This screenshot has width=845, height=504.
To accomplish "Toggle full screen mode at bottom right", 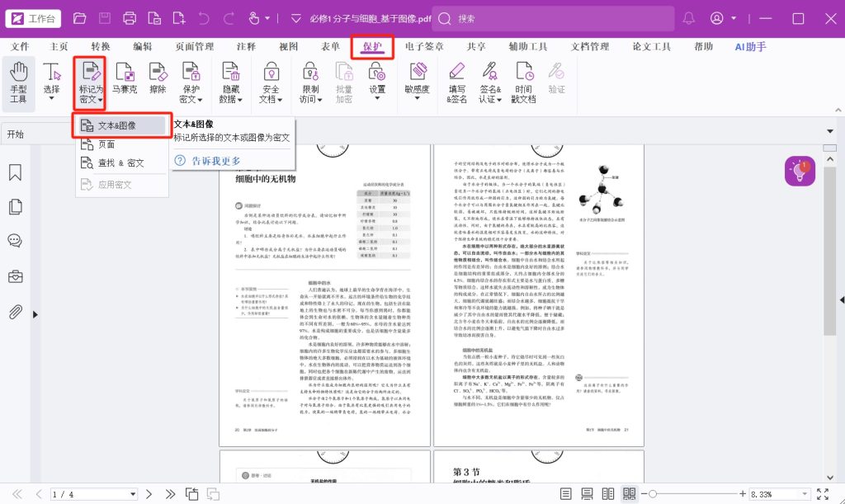I will [822, 494].
